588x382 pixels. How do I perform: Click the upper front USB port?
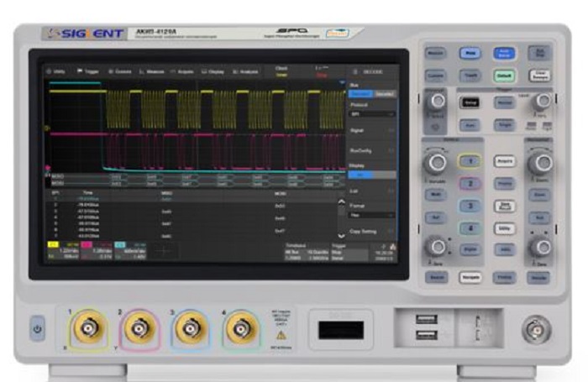point(427,319)
